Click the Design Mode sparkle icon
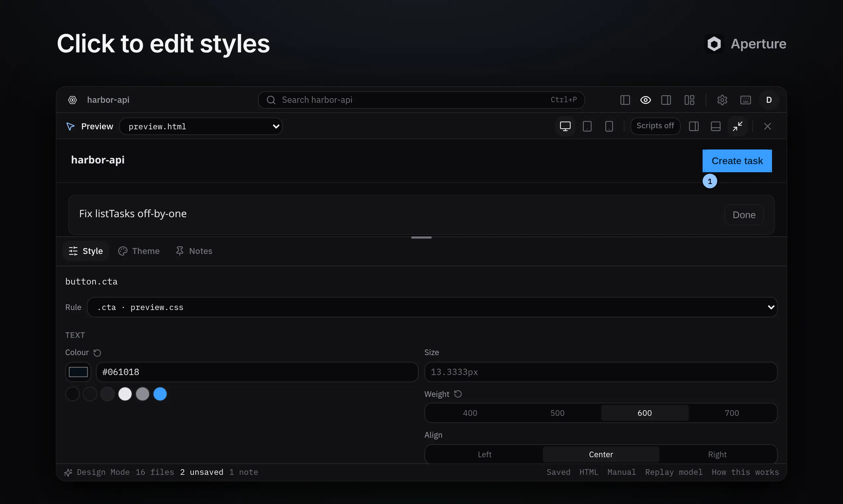This screenshot has width=843, height=504. (x=68, y=472)
